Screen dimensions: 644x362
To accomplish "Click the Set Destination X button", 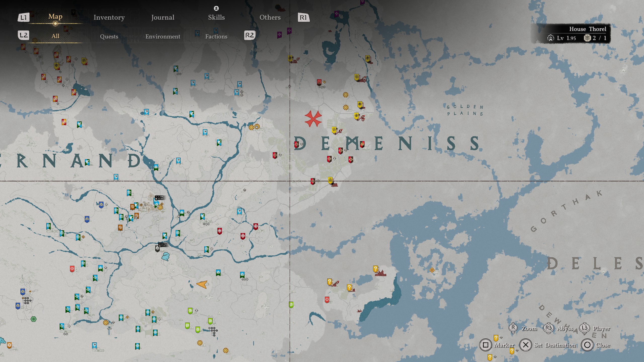I will (x=526, y=345).
